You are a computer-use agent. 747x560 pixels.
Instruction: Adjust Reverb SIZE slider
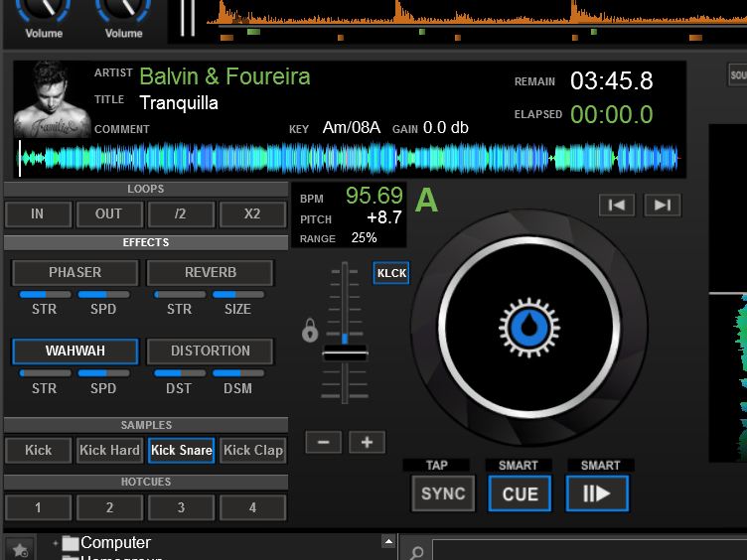pyautogui.click(x=238, y=294)
